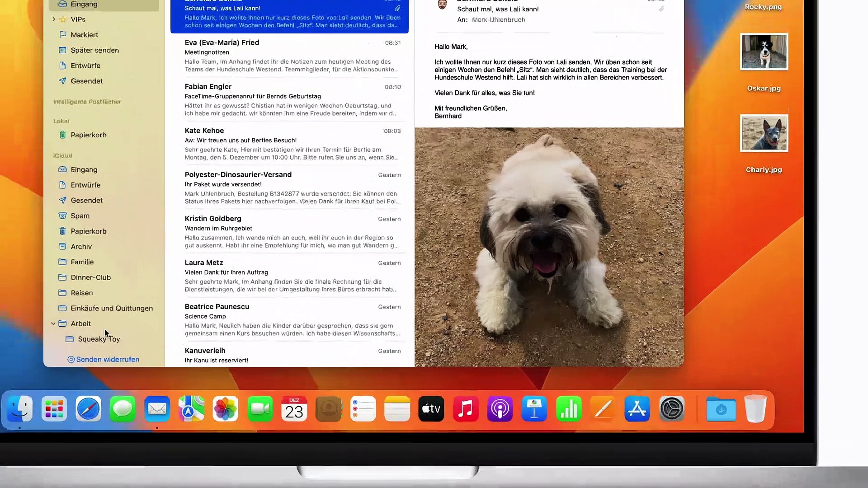Click the Archiv mailbox icon

point(63,247)
